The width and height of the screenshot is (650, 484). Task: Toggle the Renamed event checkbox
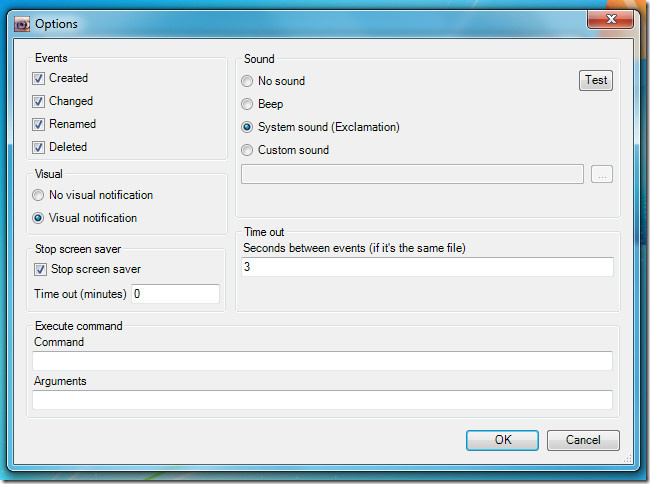pyautogui.click(x=39, y=124)
